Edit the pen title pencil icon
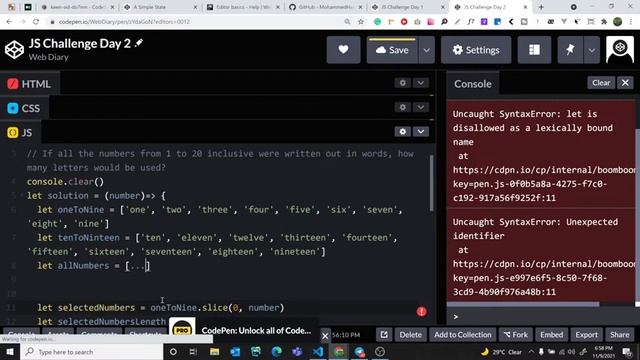This screenshot has height=360, width=640. 139,43
